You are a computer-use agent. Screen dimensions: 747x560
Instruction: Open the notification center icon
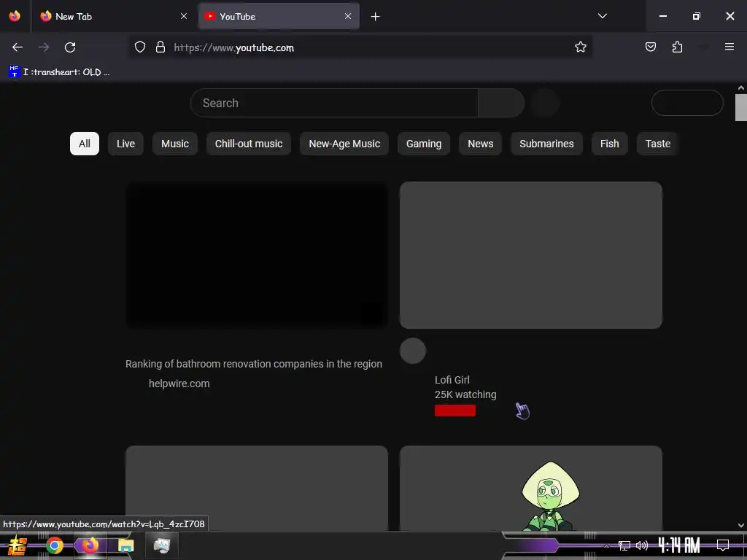pyautogui.click(x=723, y=545)
